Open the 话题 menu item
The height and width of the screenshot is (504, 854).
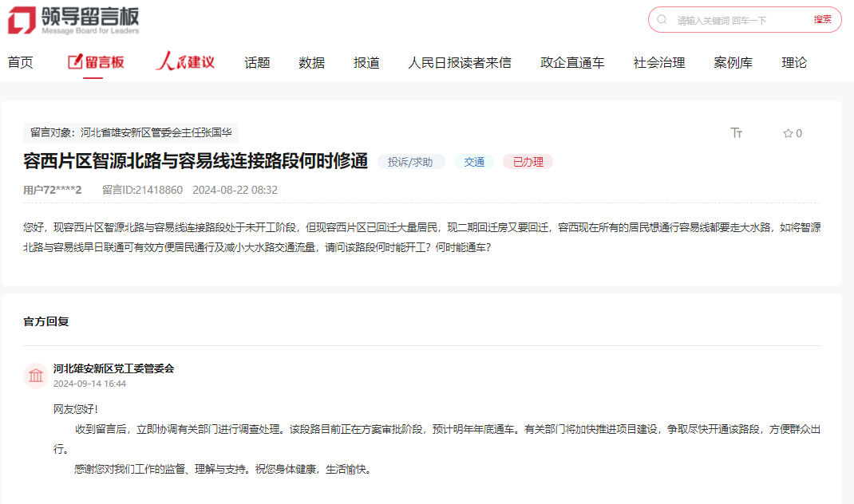(257, 62)
